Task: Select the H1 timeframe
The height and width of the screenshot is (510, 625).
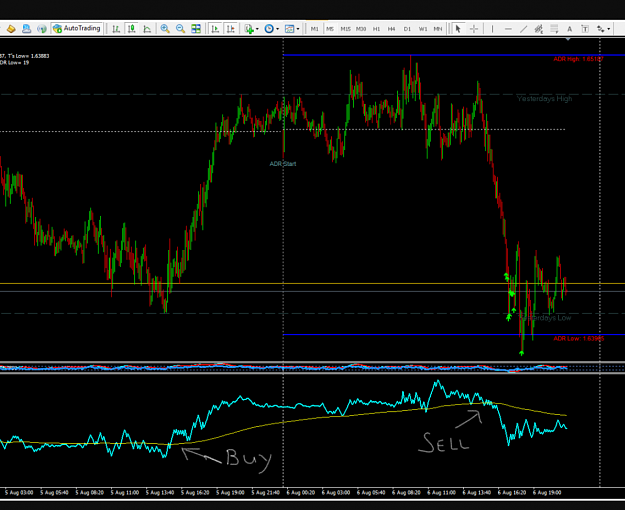Action: point(376,29)
